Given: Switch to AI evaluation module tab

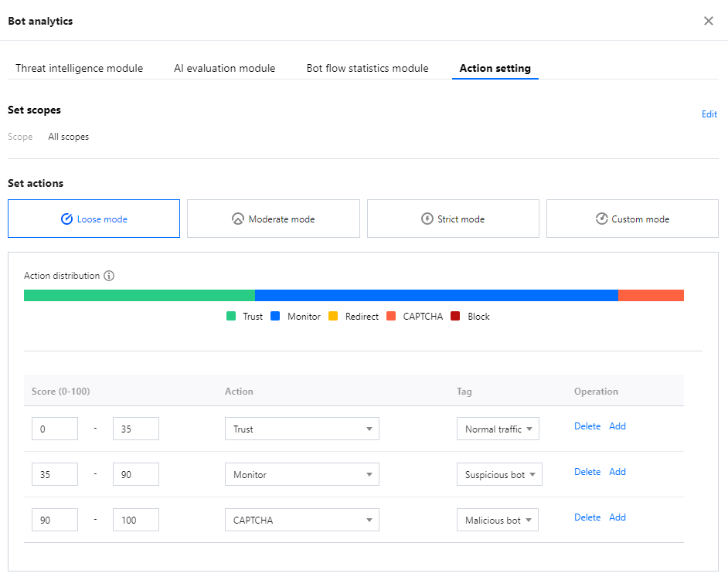Looking at the screenshot, I should pos(224,68).
